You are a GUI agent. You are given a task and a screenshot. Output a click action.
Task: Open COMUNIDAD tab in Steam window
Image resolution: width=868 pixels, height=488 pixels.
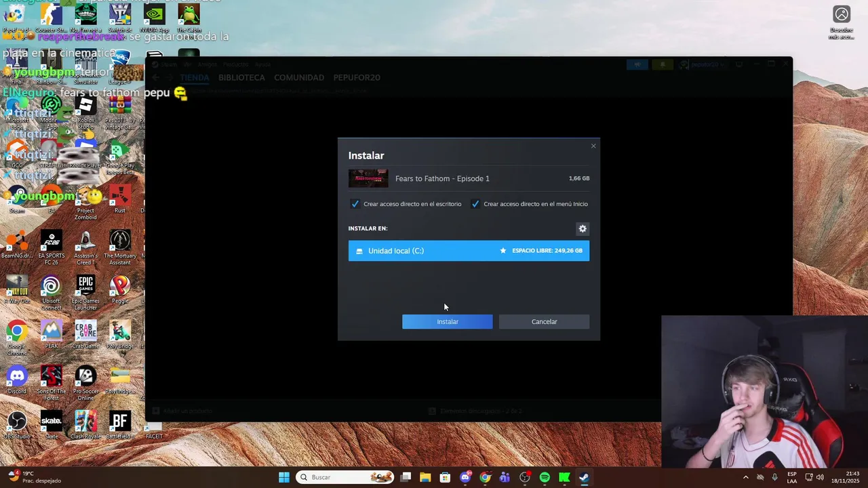pos(299,77)
